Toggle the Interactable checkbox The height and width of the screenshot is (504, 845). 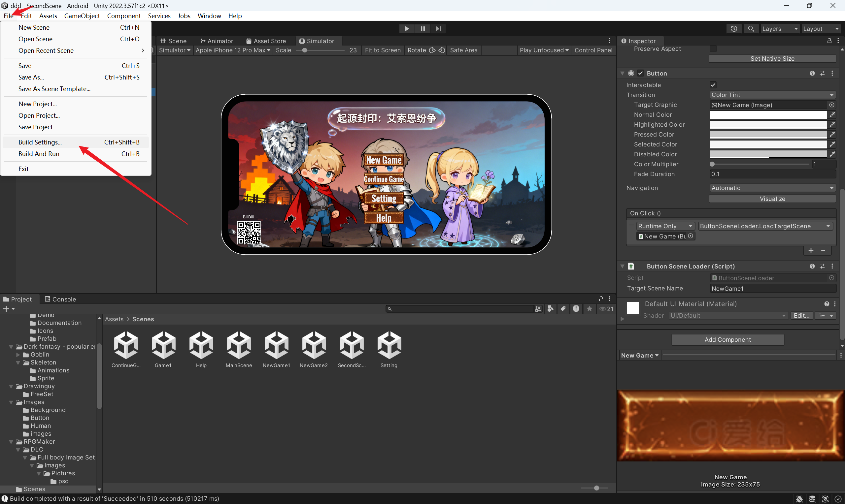pyautogui.click(x=713, y=85)
